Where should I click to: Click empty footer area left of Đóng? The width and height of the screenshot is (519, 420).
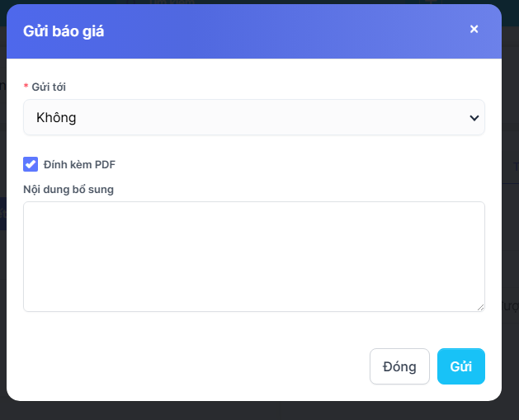pyautogui.click(x=190, y=366)
